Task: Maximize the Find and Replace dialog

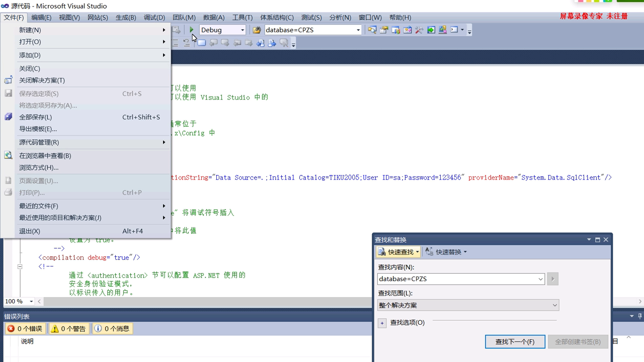Action: click(x=597, y=240)
